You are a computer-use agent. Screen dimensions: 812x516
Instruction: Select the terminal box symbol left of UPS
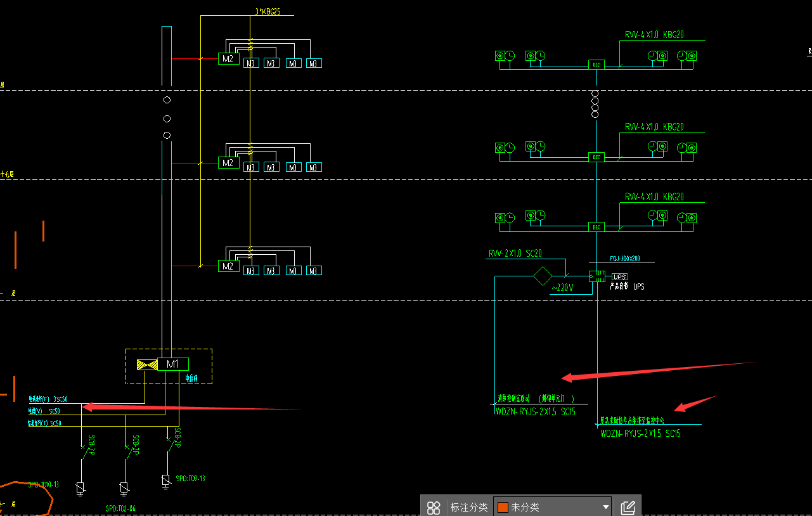coord(596,276)
